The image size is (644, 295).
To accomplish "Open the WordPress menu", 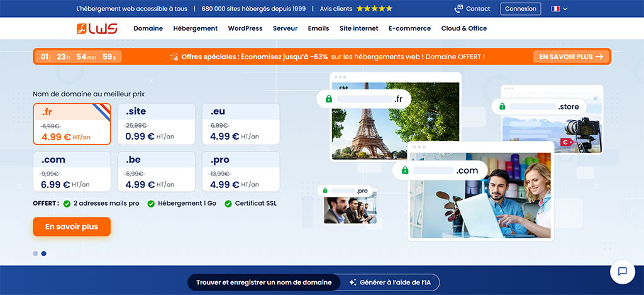I will point(245,28).
